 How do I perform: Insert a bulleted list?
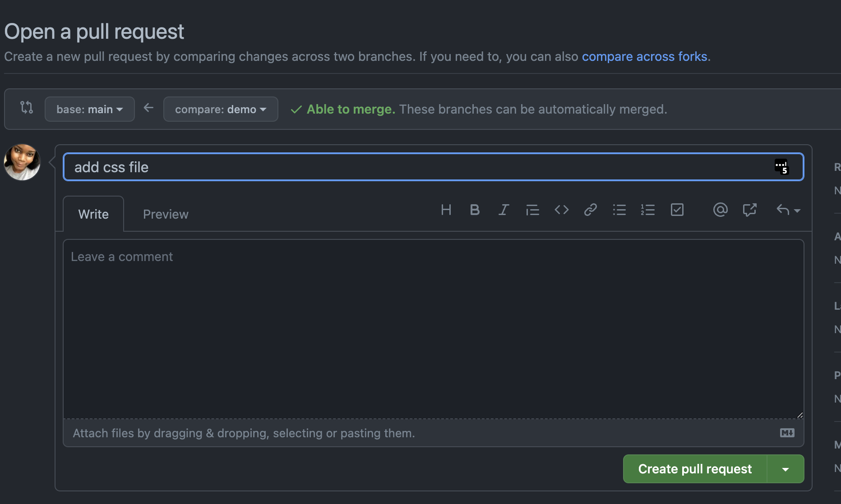619,210
